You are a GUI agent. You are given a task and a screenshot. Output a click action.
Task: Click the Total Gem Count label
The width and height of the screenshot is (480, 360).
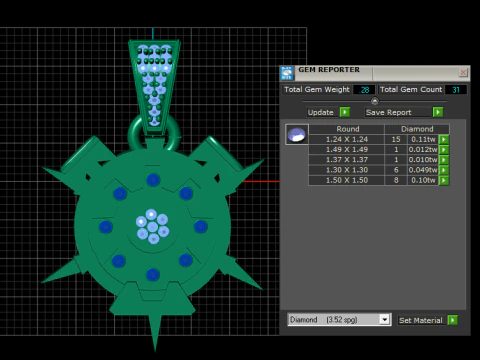pos(411,90)
